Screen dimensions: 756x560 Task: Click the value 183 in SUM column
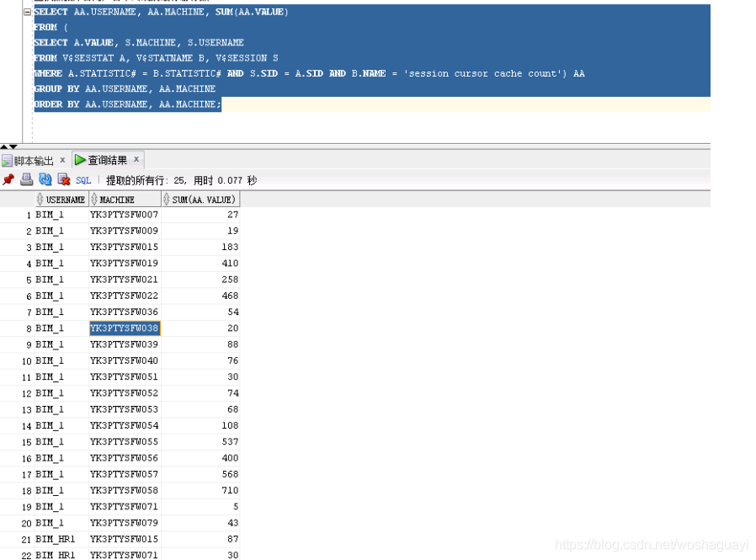(x=230, y=247)
